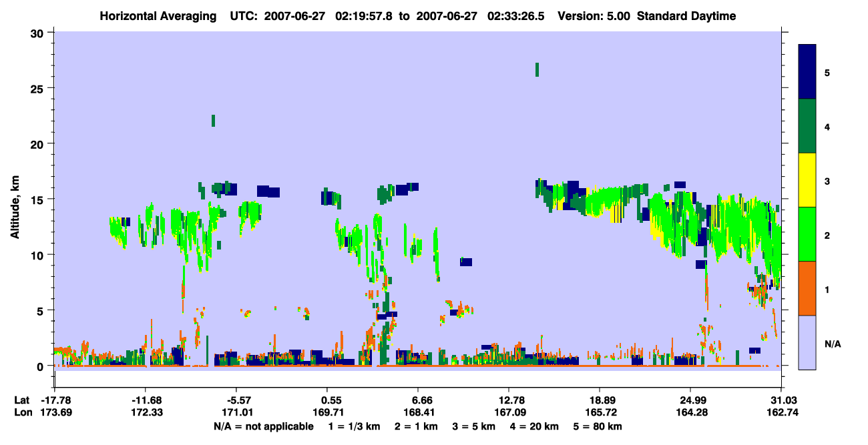This screenshot has height=445, width=868.
Task: Click '5 = 80 km' legend text
Action: [x=598, y=426]
